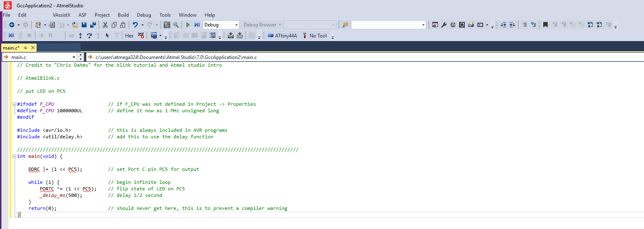Save main.c with the floppy disk icon
644x229 pixels.
[84, 25]
